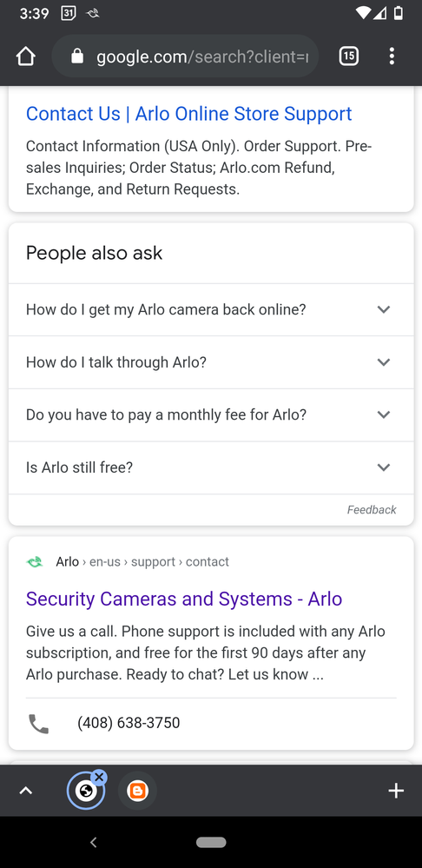
Task: Tap the Android back arrow in the navigation bar
Action: [x=94, y=843]
